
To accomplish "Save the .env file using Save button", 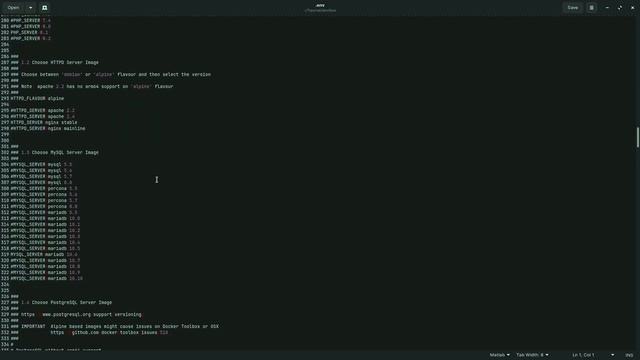I will click(x=573, y=7).
